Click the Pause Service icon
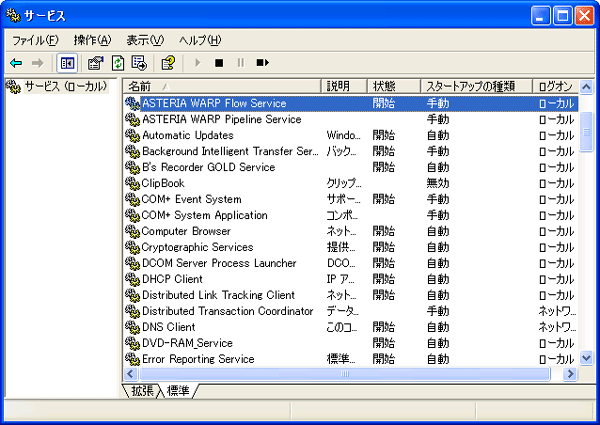The width and height of the screenshot is (600, 425). click(240, 63)
